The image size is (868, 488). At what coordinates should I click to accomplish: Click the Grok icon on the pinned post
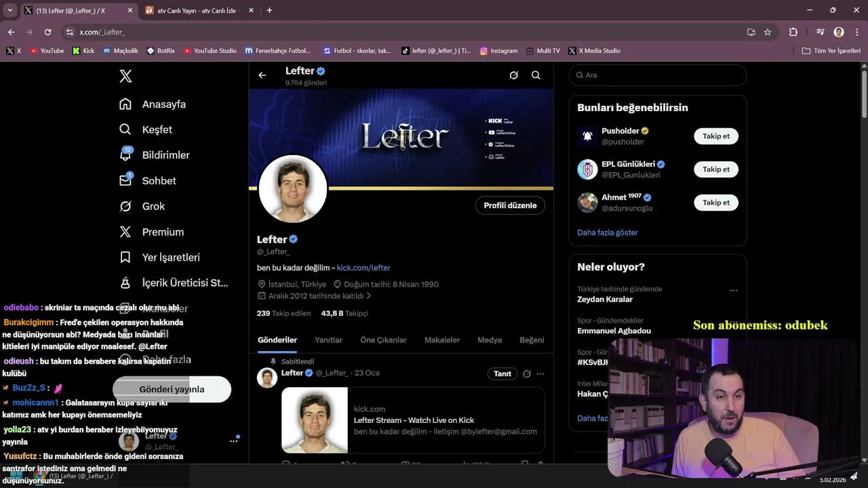[526, 373]
